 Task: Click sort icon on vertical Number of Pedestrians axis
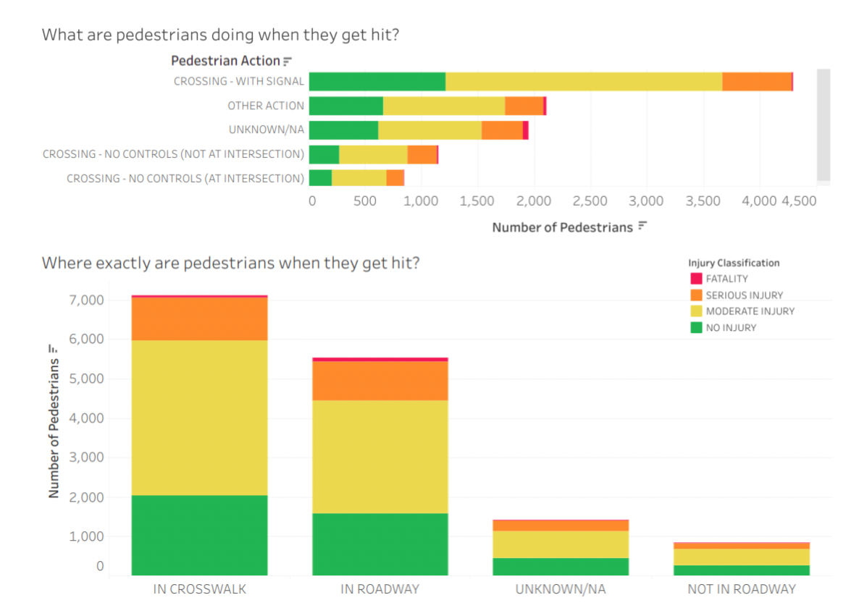tap(53, 349)
